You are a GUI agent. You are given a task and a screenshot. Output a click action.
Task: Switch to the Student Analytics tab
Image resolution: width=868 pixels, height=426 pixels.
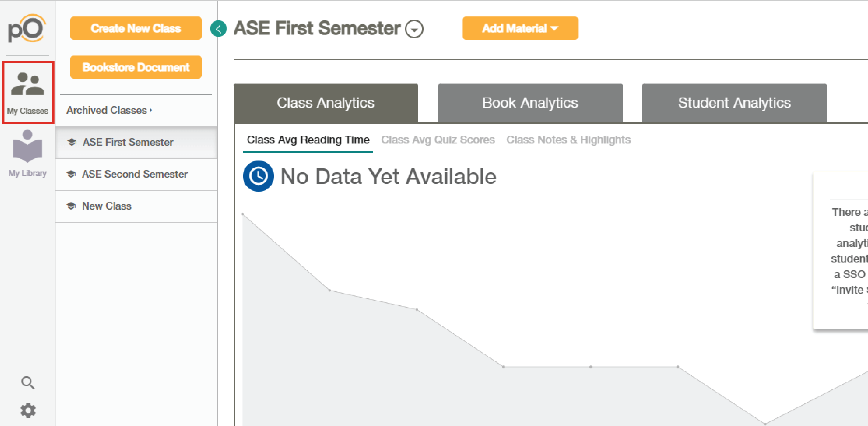[734, 103]
